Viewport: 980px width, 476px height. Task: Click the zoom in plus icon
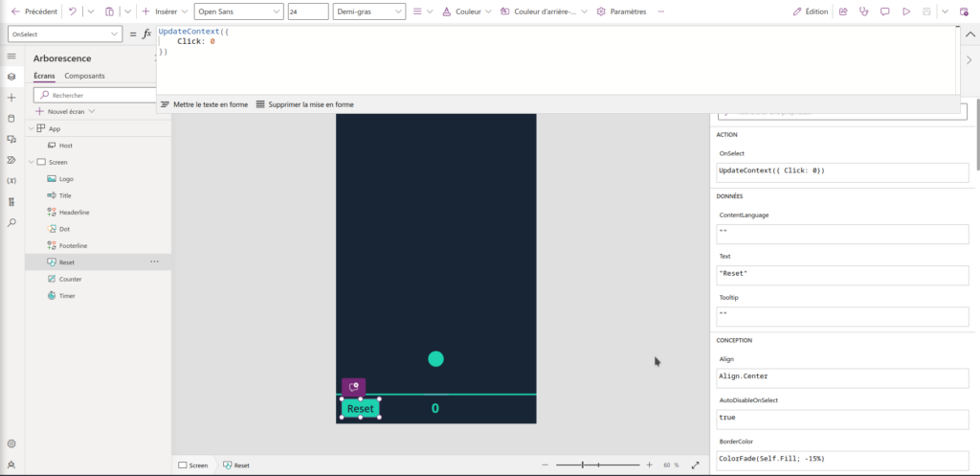click(x=650, y=465)
